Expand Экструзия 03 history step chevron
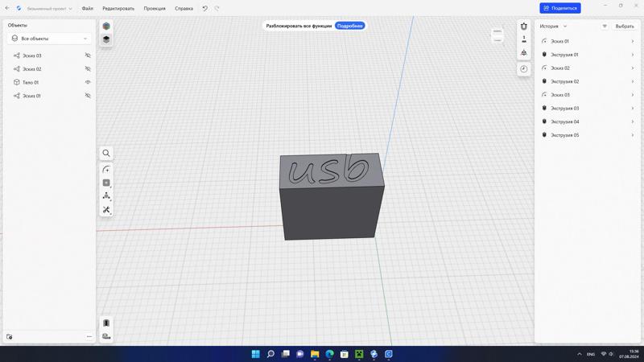Image resolution: width=644 pixels, height=362 pixels. point(633,109)
